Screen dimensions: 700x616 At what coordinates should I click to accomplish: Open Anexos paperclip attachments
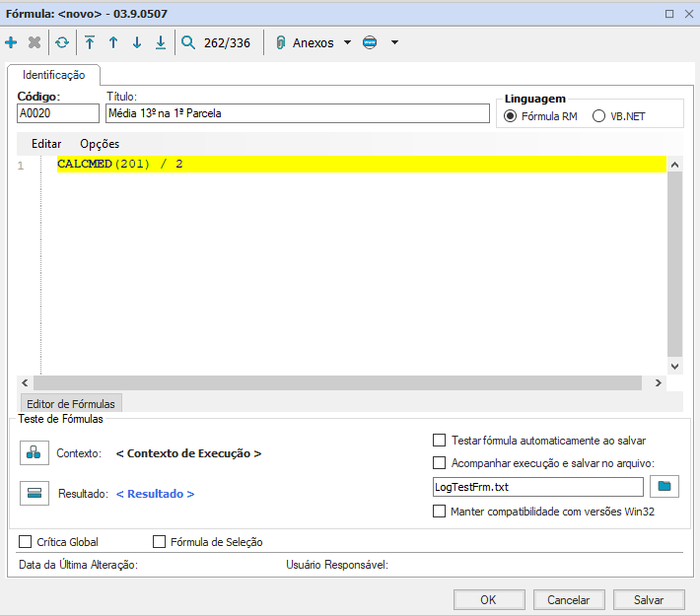(x=305, y=42)
